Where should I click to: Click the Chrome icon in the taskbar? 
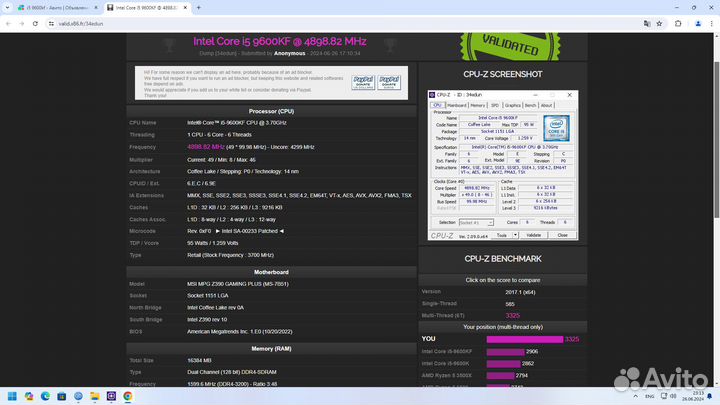(x=128, y=396)
